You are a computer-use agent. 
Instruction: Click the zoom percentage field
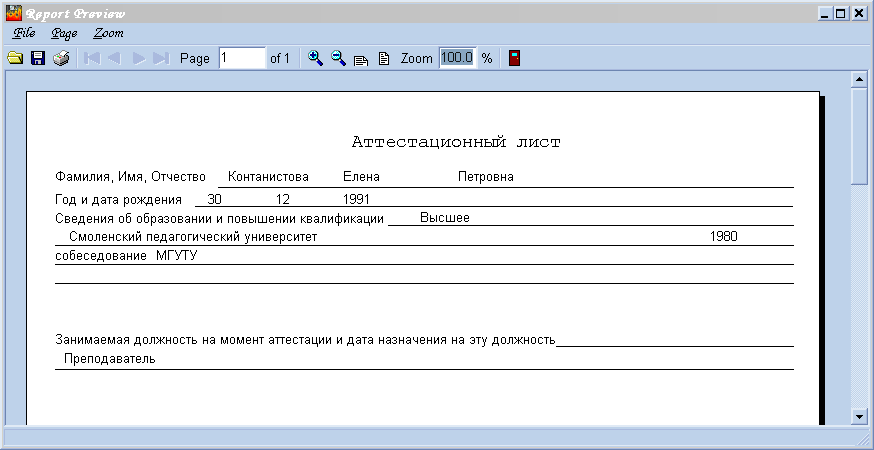click(458, 58)
